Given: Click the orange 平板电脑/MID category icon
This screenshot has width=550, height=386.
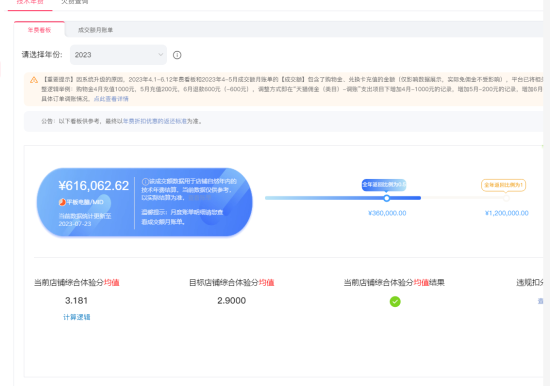Looking at the screenshot, I should pos(62,202).
